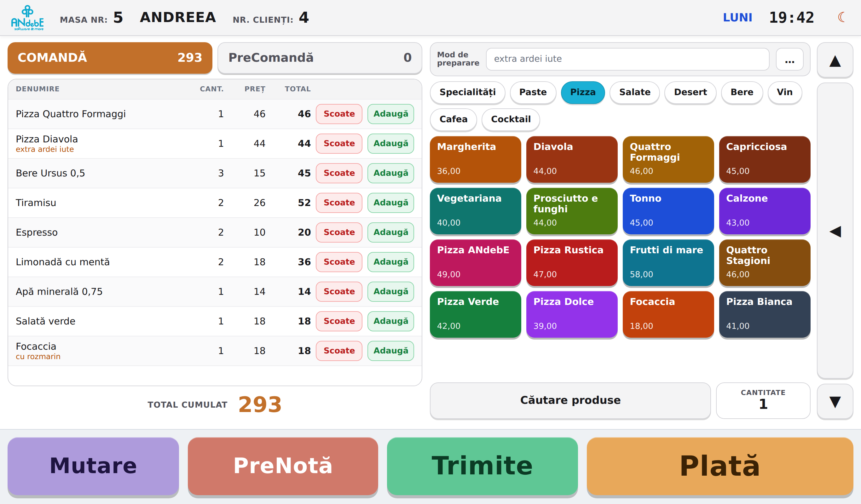Click the up arrow navigation button
The width and height of the screenshot is (861, 504).
(x=835, y=60)
